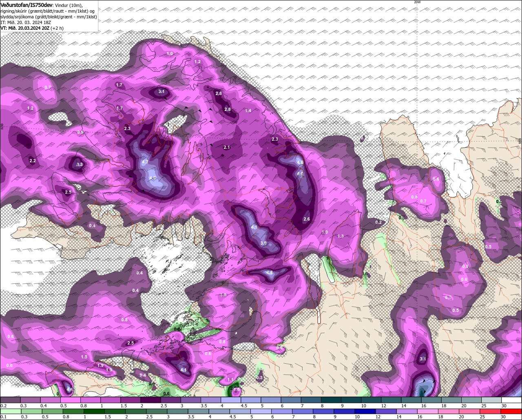522x420 pixels.
Task: Click the 3.9 snowfall value on the map
Action: 263,243
